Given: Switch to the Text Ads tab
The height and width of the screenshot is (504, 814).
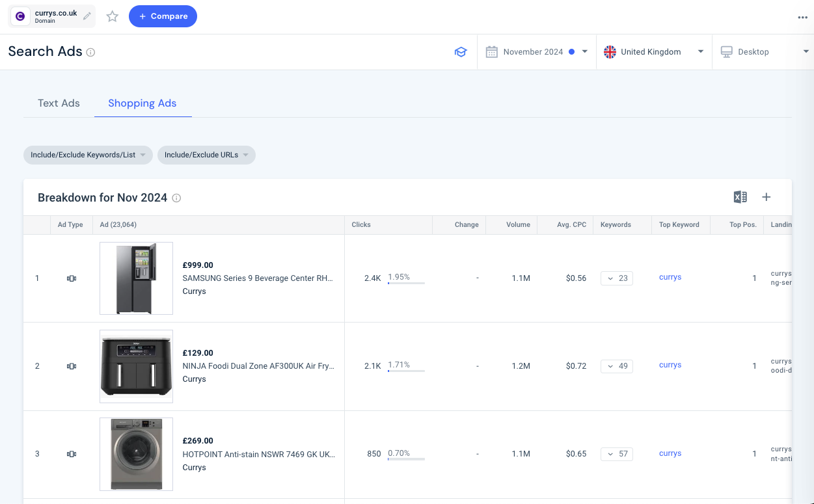Looking at the screenshot, I should pyautogui.click(x=59, y=103).
